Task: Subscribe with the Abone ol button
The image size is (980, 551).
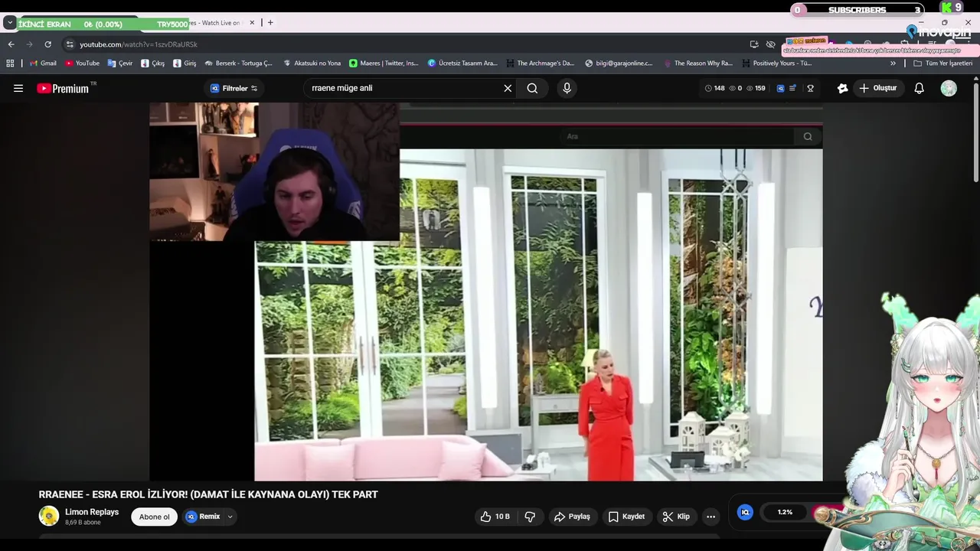Action: [154, 517]
